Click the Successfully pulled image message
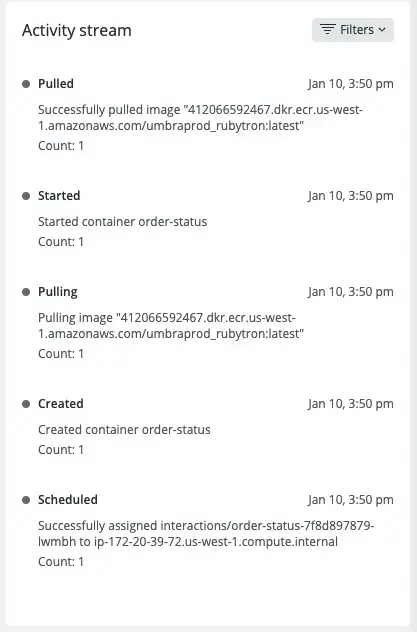Image resolution: width=417 pixels, height=632 pixels. pos(201,118)
